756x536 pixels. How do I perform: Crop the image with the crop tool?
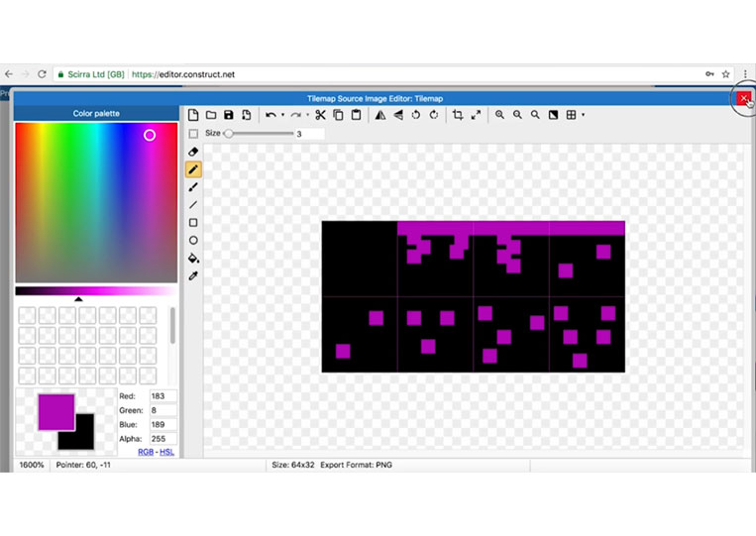tap(458, 115)
